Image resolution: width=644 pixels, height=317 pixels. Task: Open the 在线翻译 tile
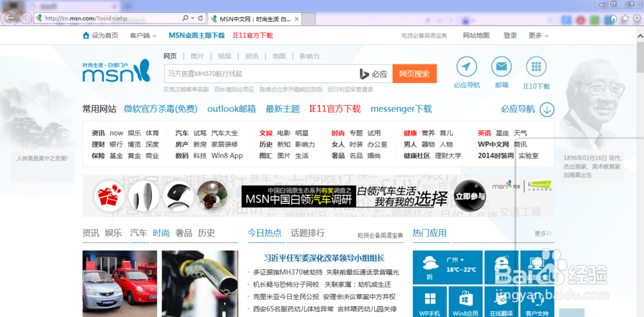(x=501, y=302)
